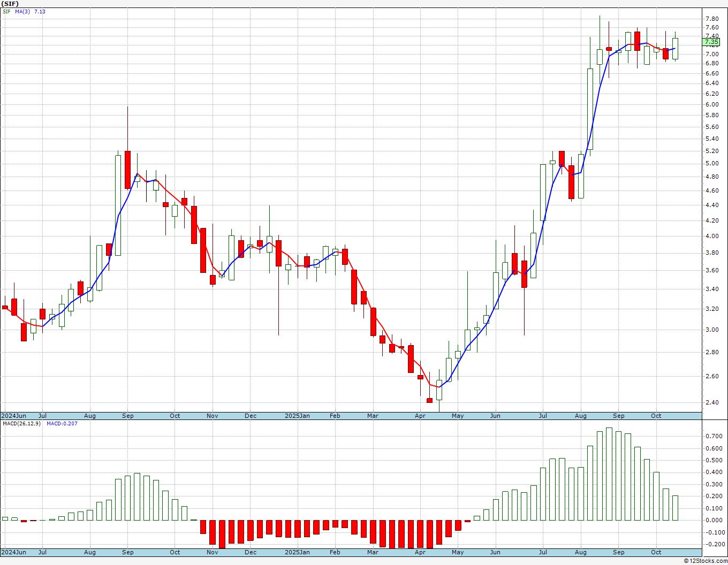
Task: Click the 5.60 price axis label
Action: 711,127
